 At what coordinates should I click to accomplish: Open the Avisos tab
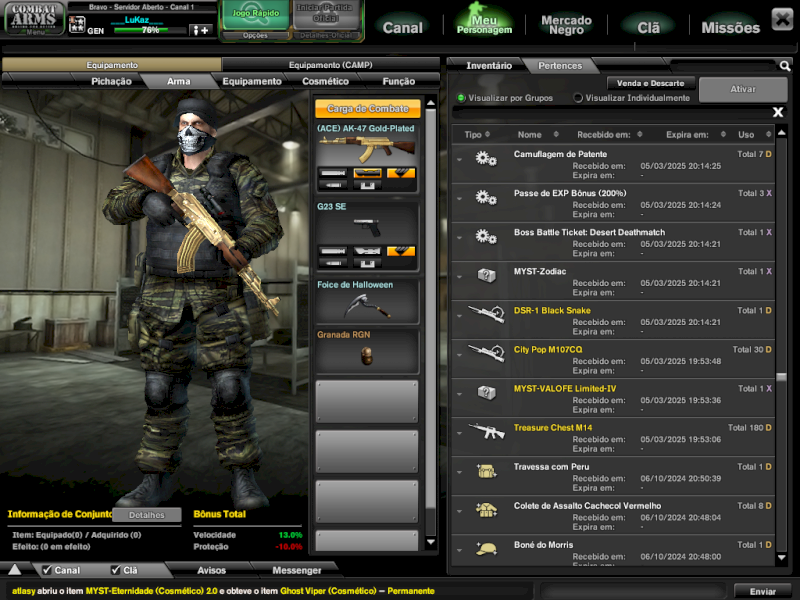211,570
